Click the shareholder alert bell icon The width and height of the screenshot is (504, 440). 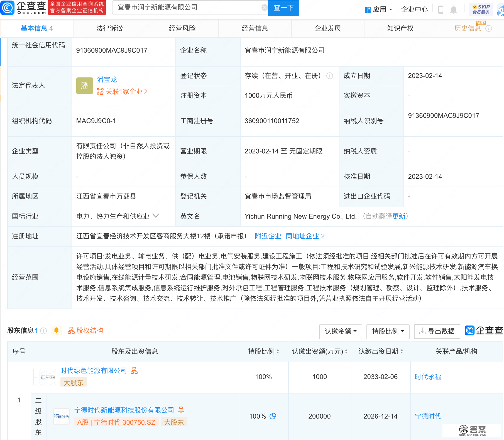[56, 330]
